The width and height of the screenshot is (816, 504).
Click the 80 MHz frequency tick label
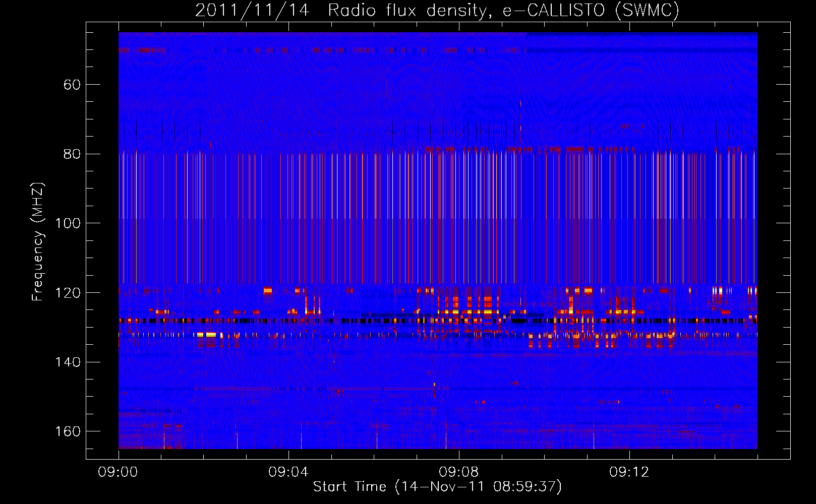tap(72, 154)
